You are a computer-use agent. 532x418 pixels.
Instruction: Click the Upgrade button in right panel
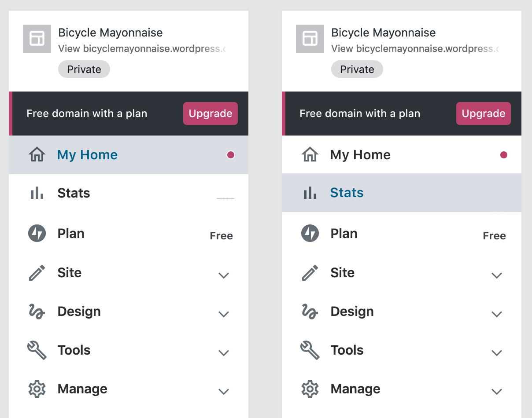click(484, 114)
